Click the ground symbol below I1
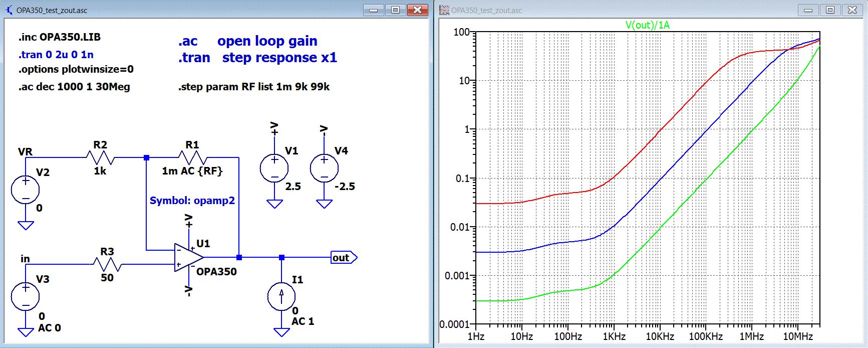868x348 pixels. 281,331
